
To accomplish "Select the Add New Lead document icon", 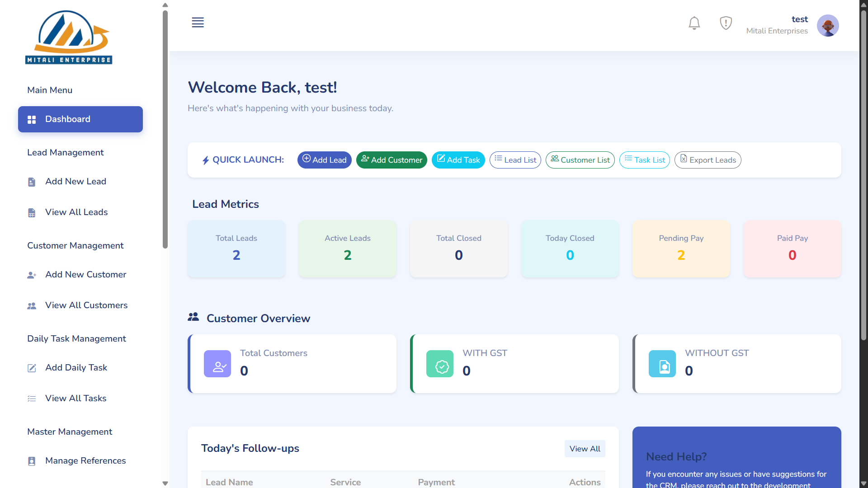I will (31, 182).
